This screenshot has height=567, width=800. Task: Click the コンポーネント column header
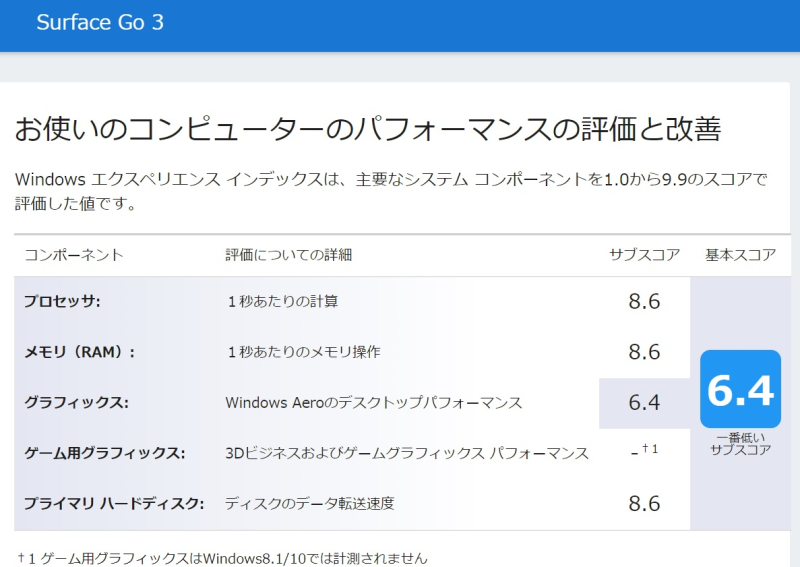74,255
